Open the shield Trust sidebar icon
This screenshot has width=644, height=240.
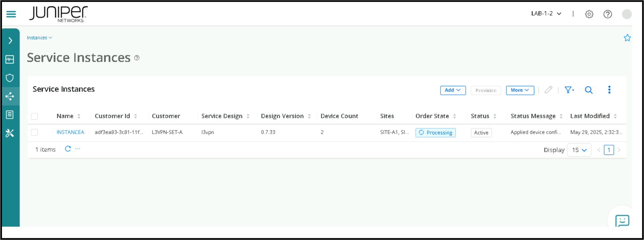pyautogui.click(x=10, y=78)
